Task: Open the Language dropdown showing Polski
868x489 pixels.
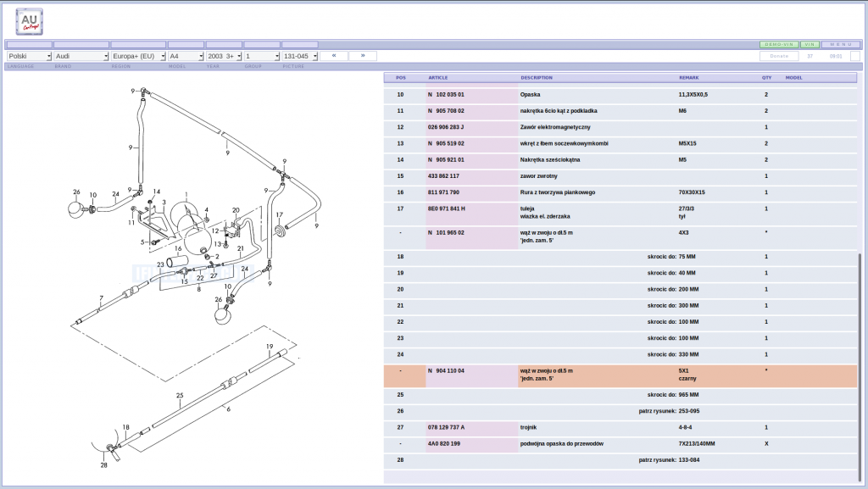Action: pos(30,57)
